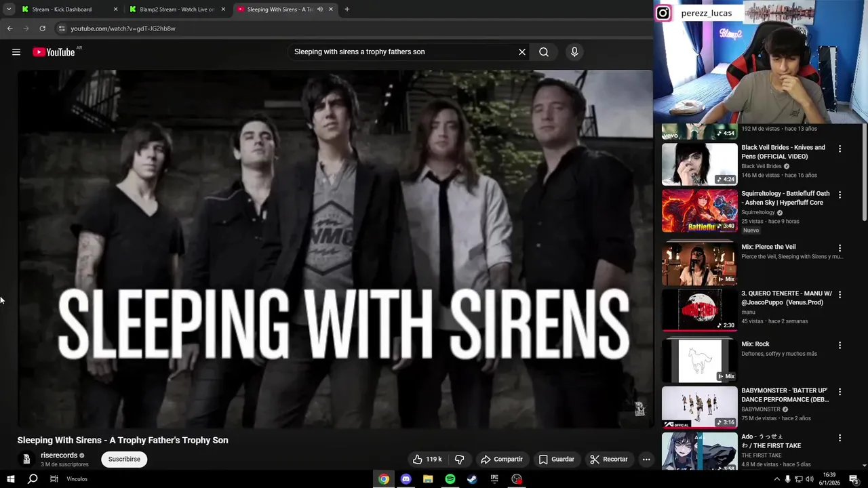Open Spotify from the taskbar
The image size is (868, 488).
[450, 479]
